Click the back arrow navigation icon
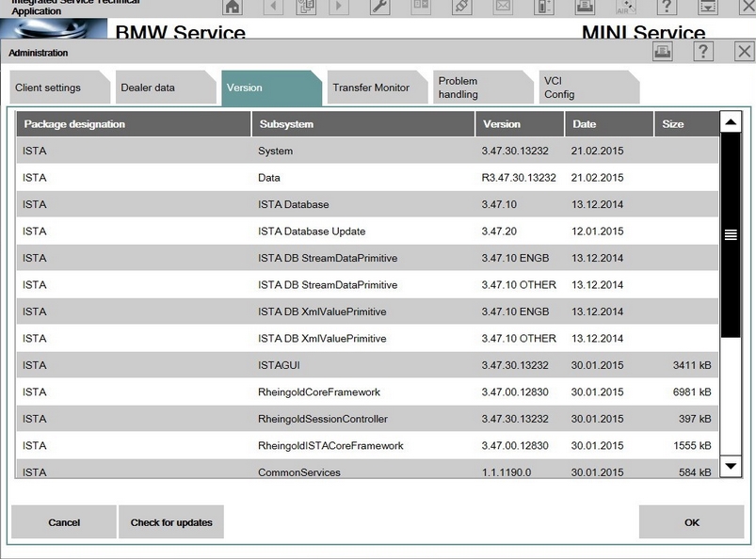This screenshot has height=559, width=756. pos(274,8)
